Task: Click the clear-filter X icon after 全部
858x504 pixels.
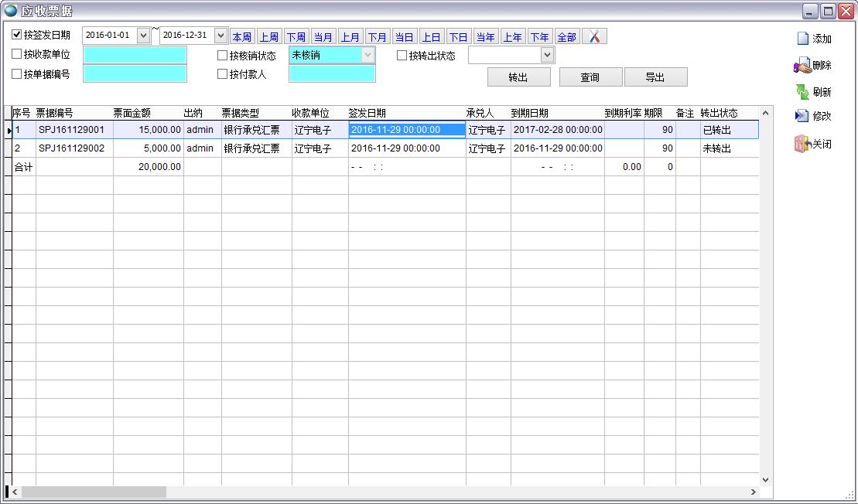Action: (x=594, y=36)
